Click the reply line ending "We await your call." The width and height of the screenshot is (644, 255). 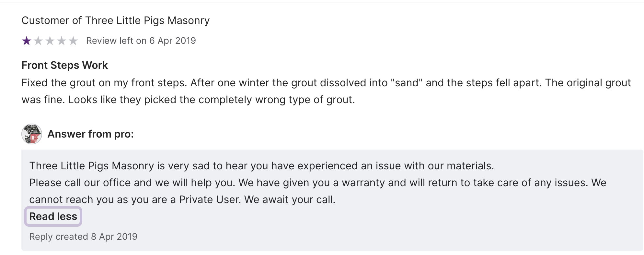click(182, 200)
